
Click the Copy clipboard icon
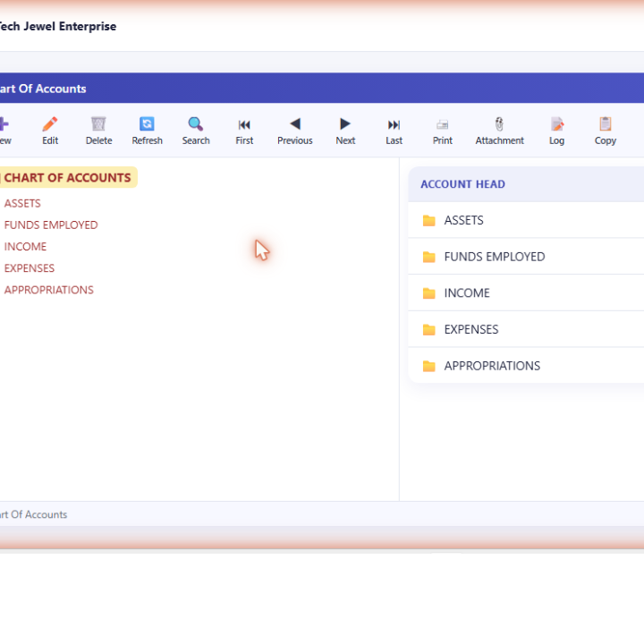606,123
